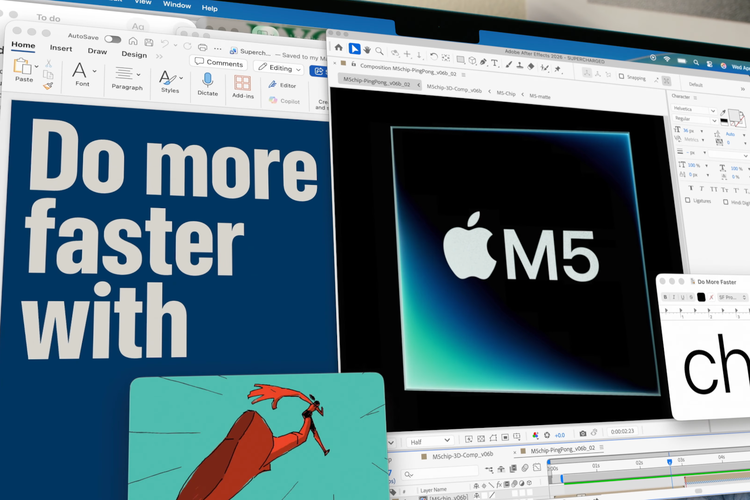This screenshot has height=500, width=750.
Task: Toggle the AutoSave switch in Word
Action: pyautogui.click(x=113, y=39)
